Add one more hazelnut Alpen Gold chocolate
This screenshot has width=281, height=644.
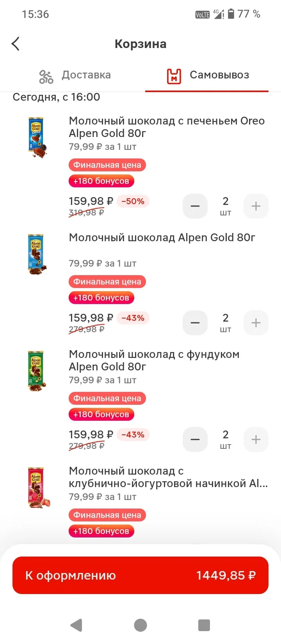256,439
